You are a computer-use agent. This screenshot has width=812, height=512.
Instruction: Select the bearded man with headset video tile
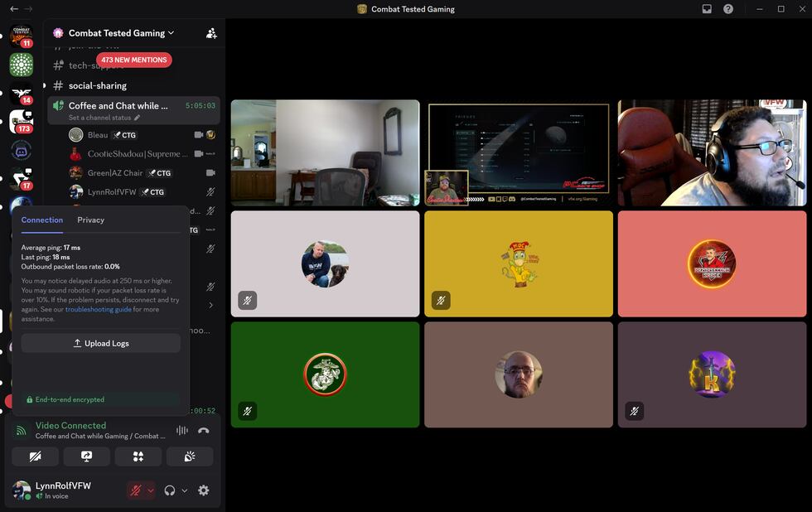click(x=712, y=152)
